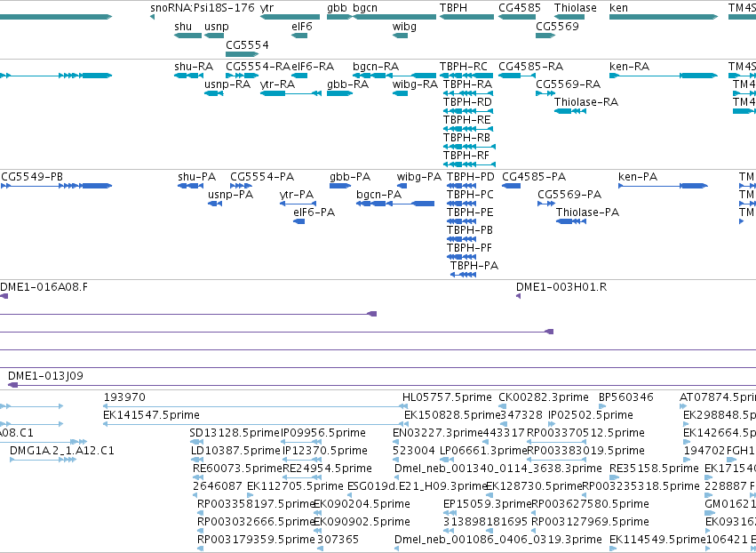The image size is (756, 553).
Task: Select the Thiolase-PA protein label
Action: [x=587, y=212]
